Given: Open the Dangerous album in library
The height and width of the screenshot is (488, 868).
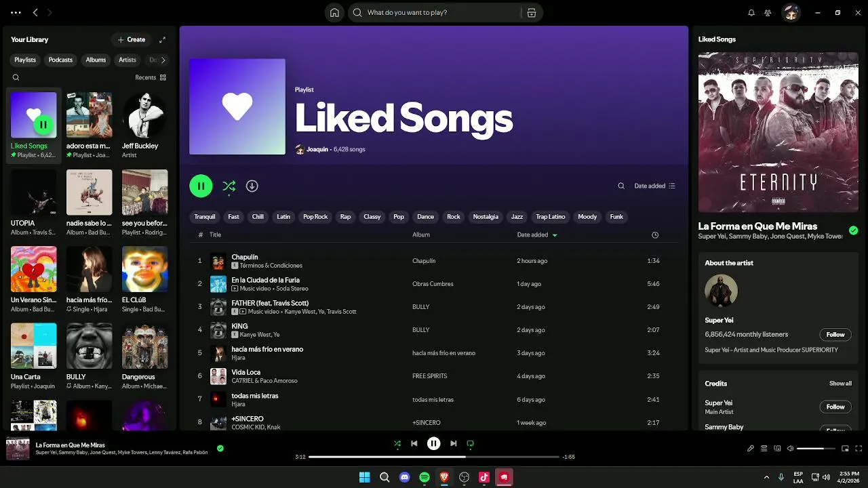Looking at the screenshot, I should (x=145, y=357).
